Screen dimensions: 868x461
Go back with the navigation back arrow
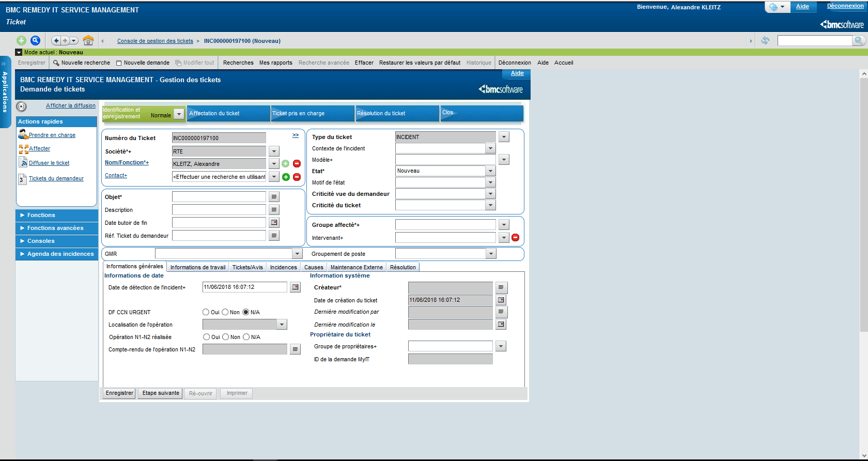tap(56, 40)
